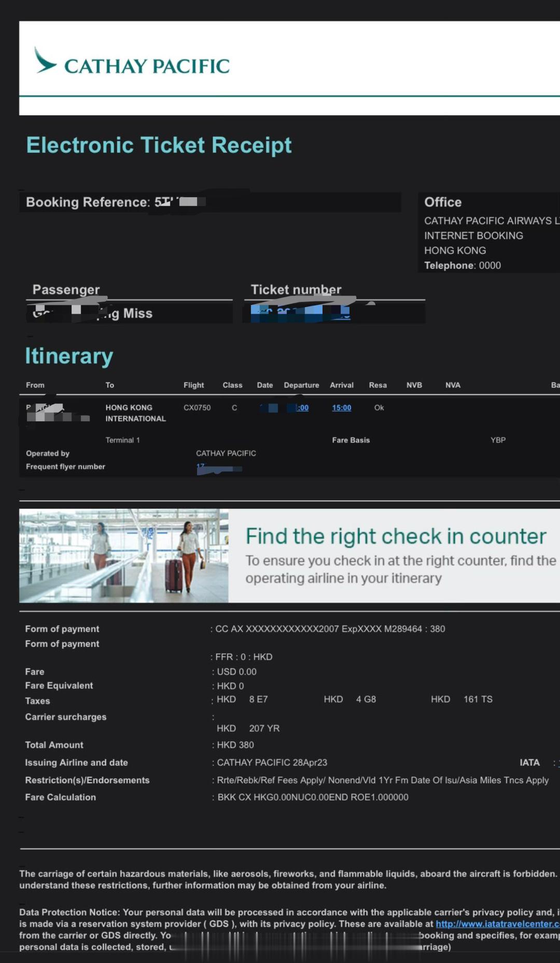
Task: Click the check in counter airport image
Action: pyautogui.click(x=123, y=555)
